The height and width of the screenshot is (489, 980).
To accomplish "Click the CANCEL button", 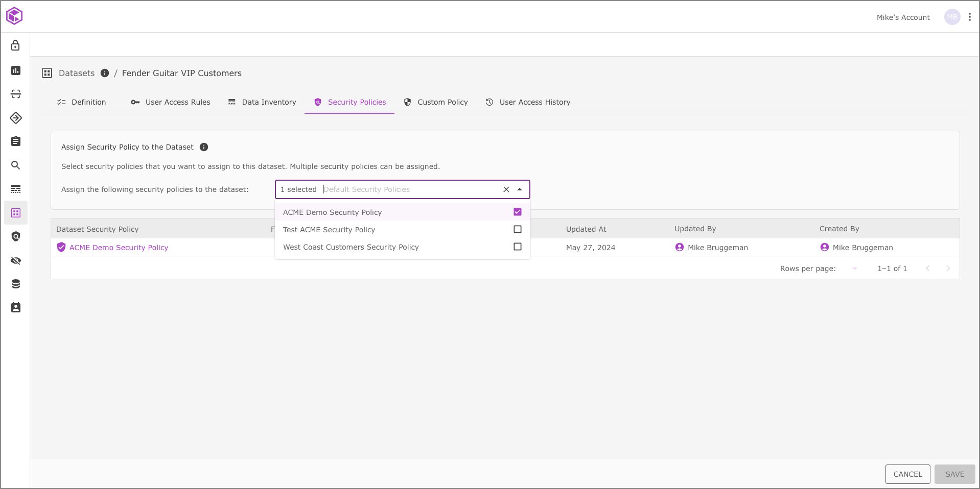I will (907, 474).
